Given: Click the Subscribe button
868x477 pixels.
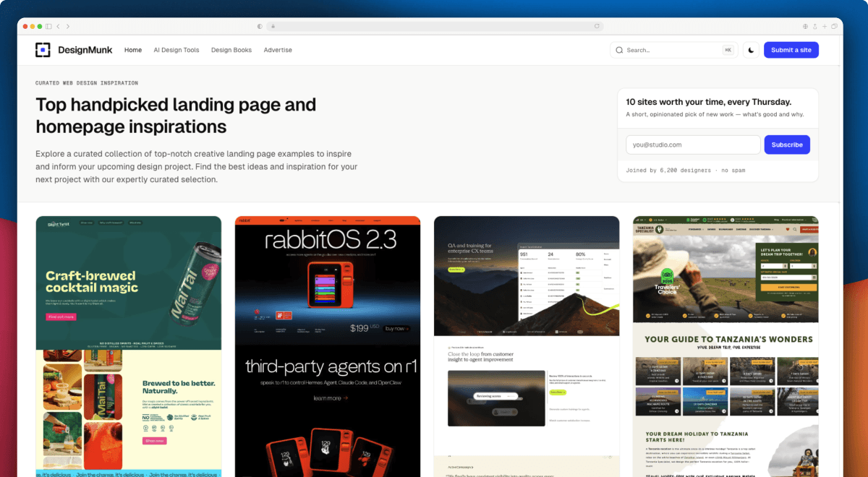Looking at the screenshot, I should pyautogui.click(x=787, y=145).
